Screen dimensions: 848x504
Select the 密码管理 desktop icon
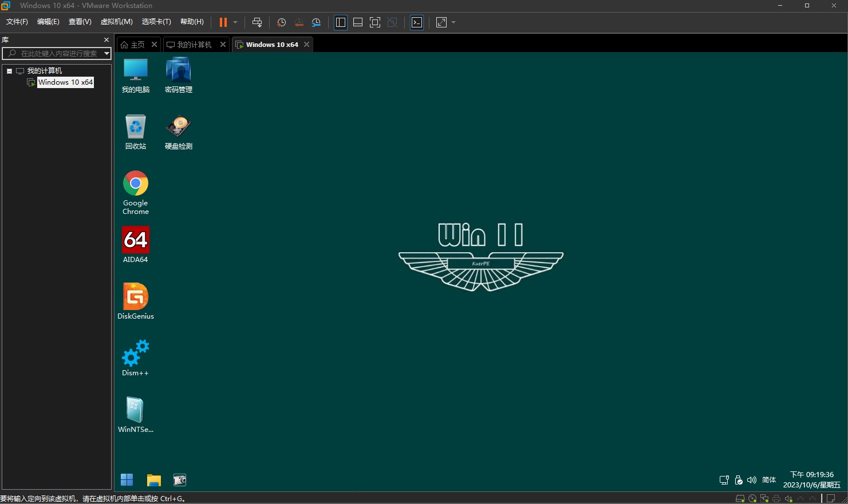[x=179, y=76]
